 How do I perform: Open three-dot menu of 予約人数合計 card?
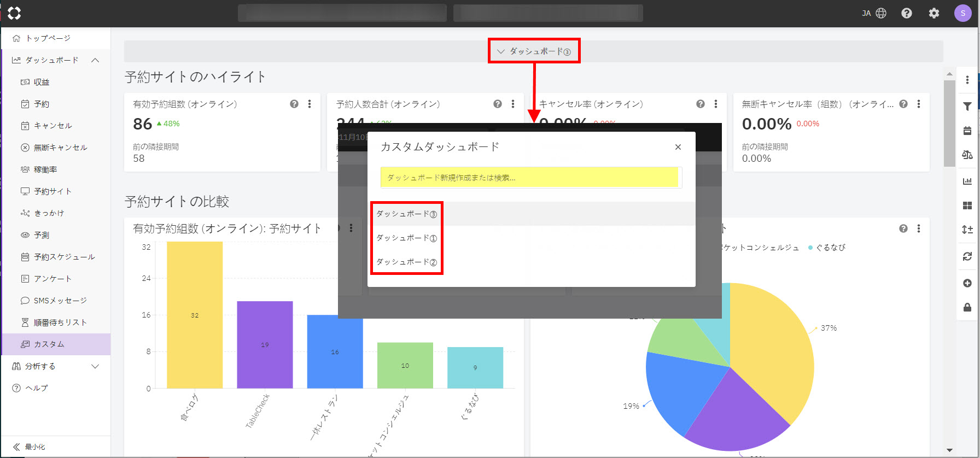click(513, 104)
